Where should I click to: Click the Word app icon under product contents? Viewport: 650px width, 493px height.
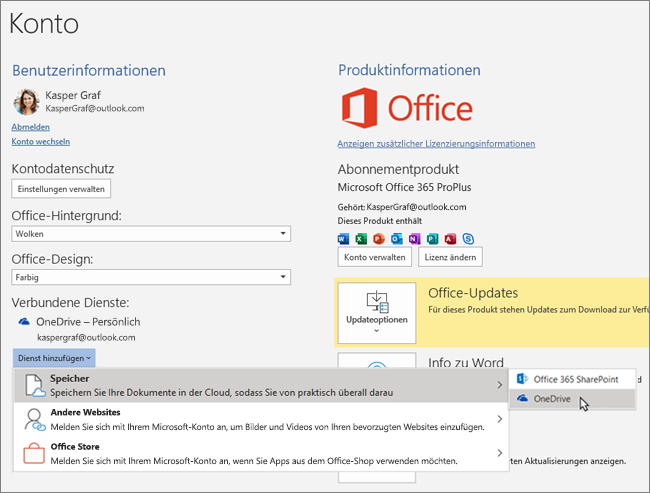pyautogui.click(x=344, y=239)
